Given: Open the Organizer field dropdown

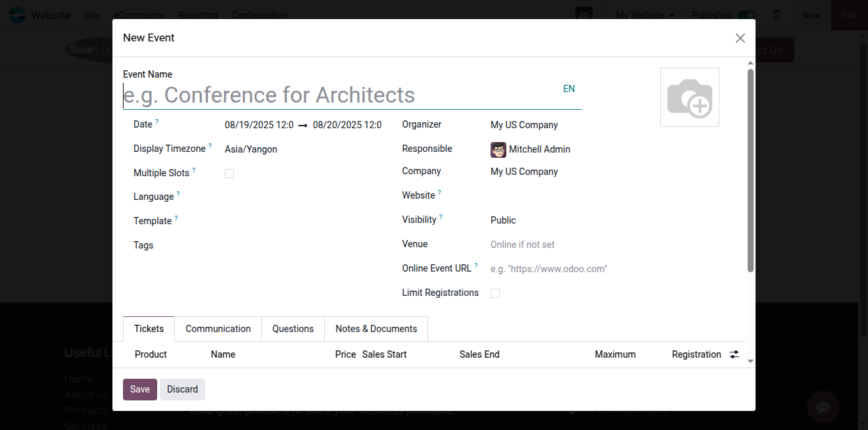Looking at the screenshot, I should point(566,125).
